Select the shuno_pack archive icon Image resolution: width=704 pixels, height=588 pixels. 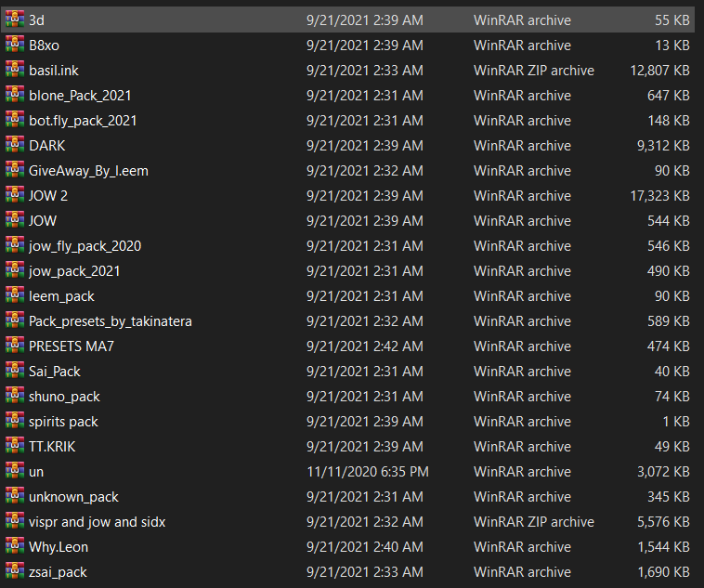pos(15,397)
